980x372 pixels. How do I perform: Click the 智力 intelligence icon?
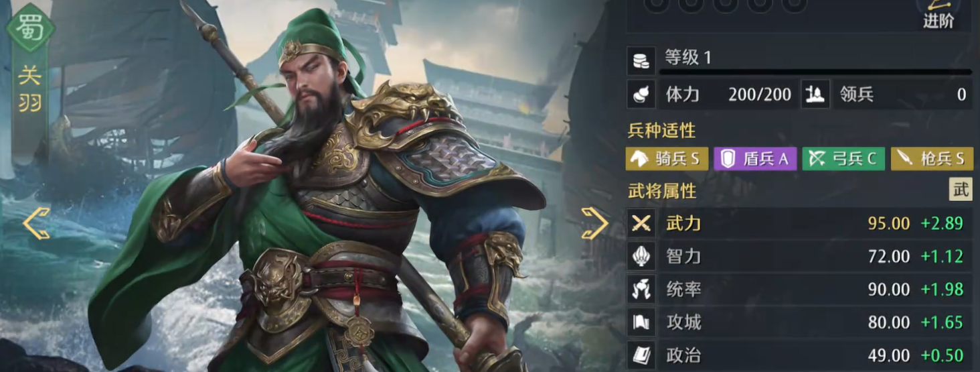641,256
